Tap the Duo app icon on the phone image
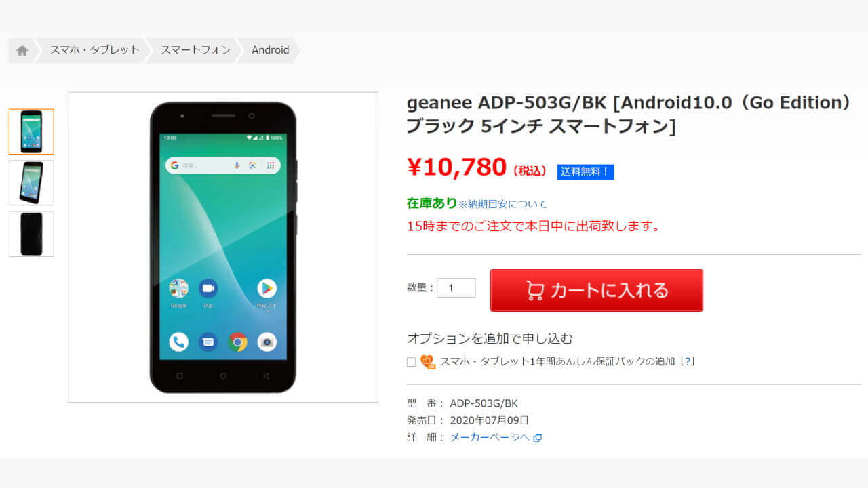868x488 pixels. [x=208, y=289]
